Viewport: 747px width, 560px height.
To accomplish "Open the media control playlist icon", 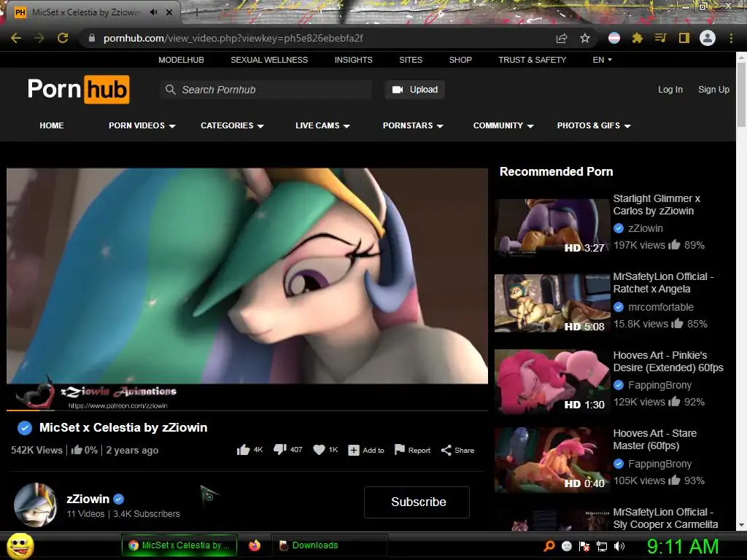I will click(x=660, y=38).
